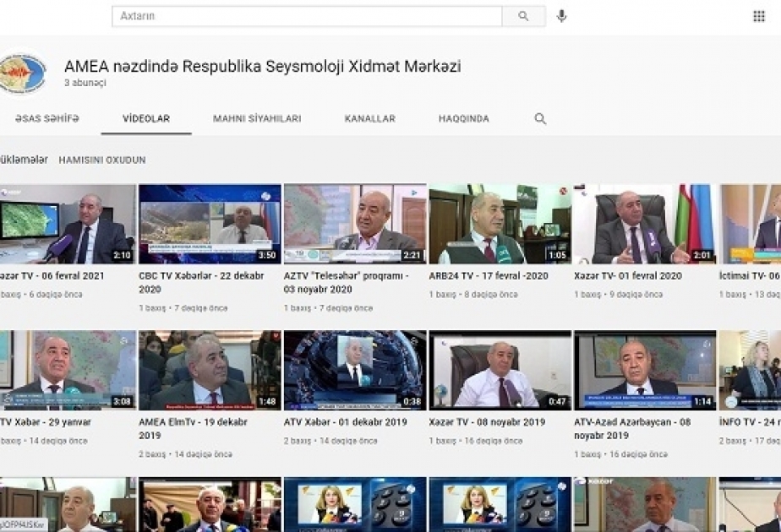
Task: Open Xəzər TV 01 fevral 2020 thumbnail
Action: point(645,224)
